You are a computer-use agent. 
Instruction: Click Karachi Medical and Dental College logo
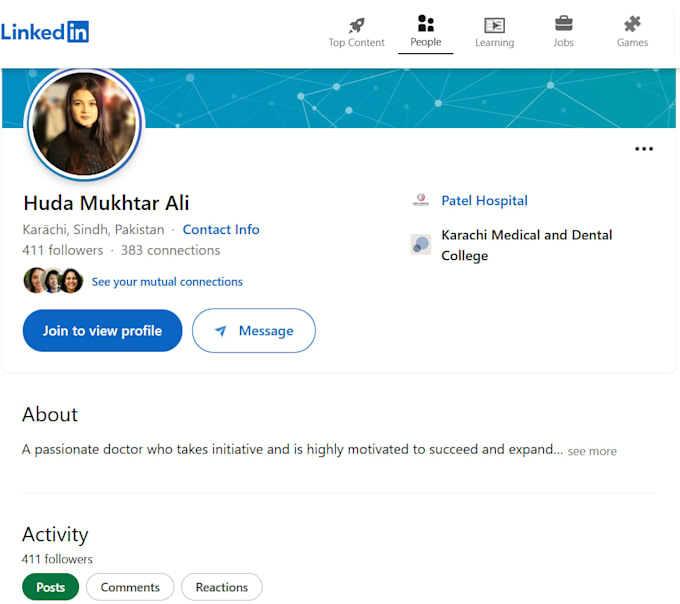(x=421, y=245)
